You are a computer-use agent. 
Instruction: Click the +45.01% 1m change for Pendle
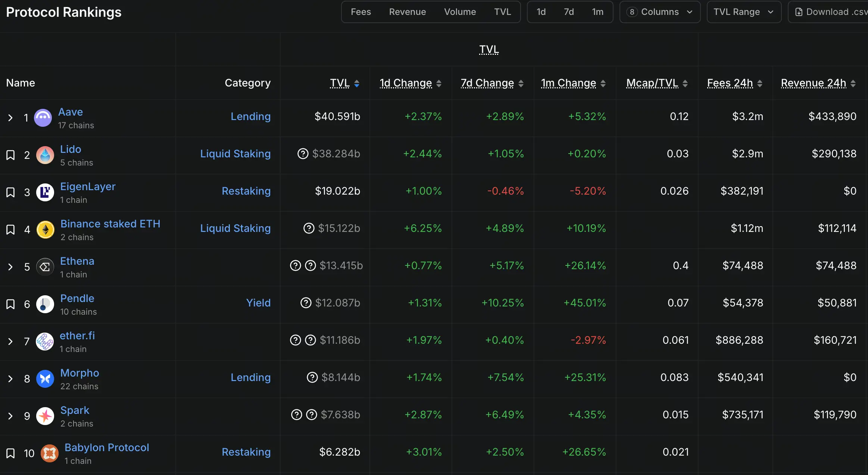585,303
